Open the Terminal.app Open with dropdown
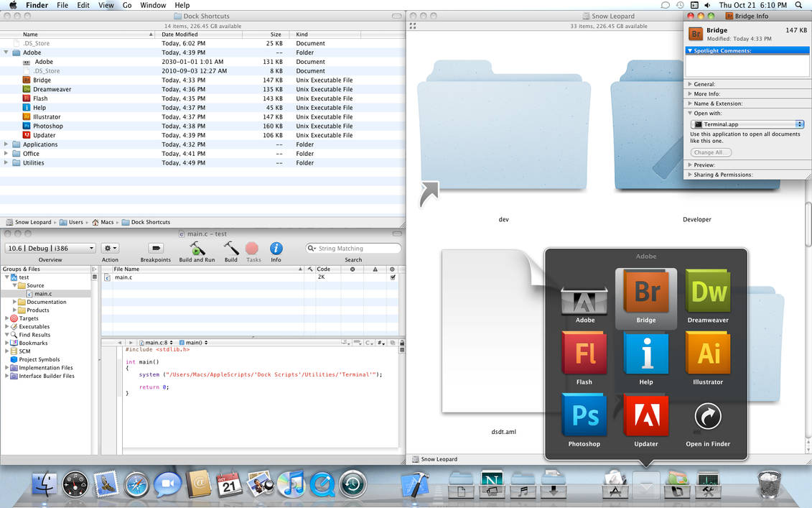This screenshot has height=508, width=812. pos(747,124)
